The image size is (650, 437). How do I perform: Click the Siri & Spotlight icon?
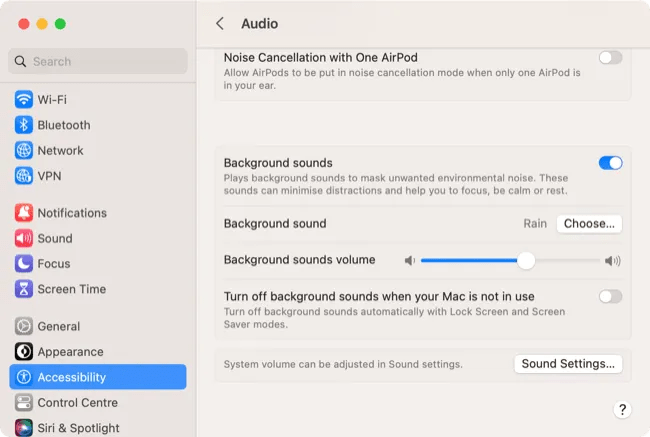tap(24, 428)
